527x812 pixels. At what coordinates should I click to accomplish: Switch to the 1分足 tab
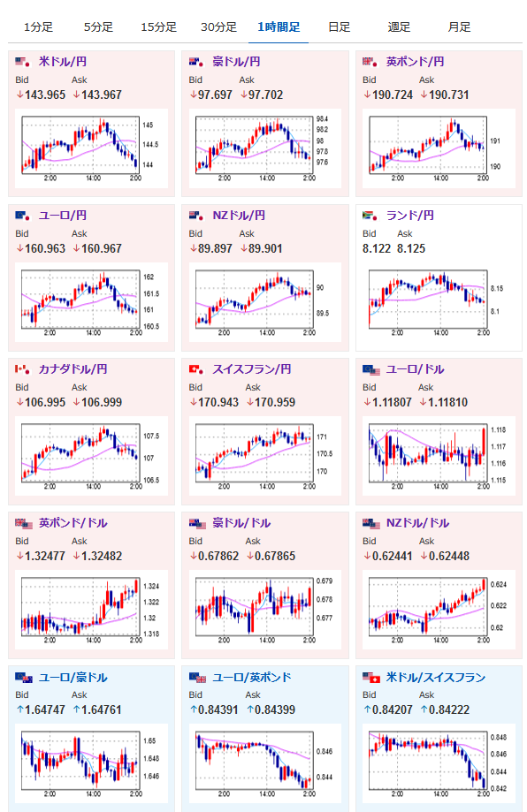pyautogui.click(x=38, y=27)
